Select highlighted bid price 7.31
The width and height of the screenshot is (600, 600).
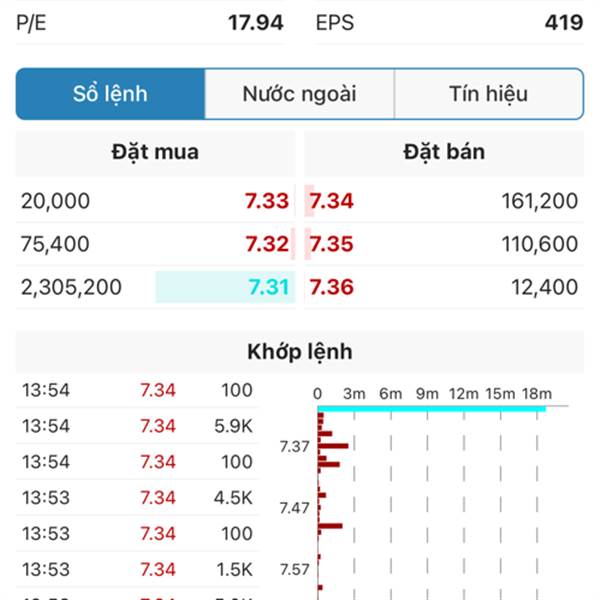point(268,287)
